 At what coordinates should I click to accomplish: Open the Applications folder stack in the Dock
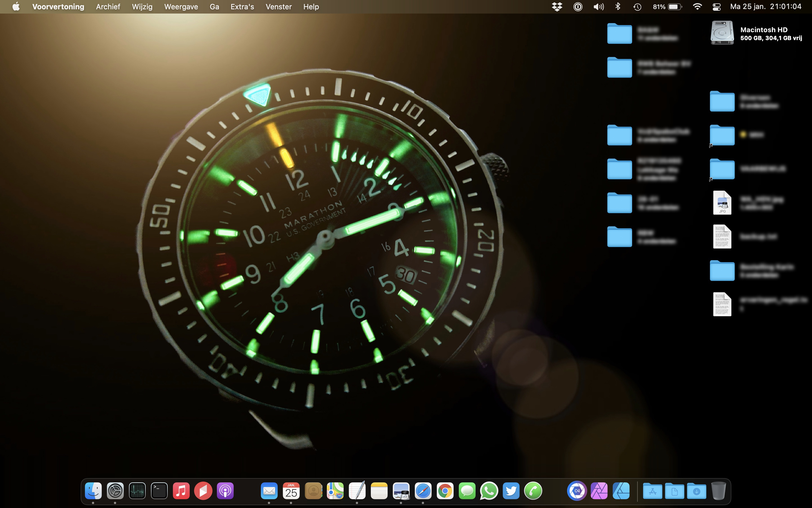(x=653, y=491)
